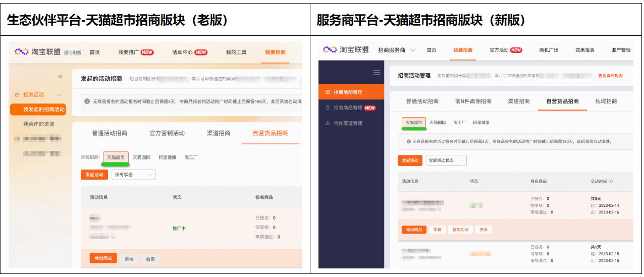Click 效果 button in old version
The width and height of the screenshot is (644, 277).
[150, 259]
